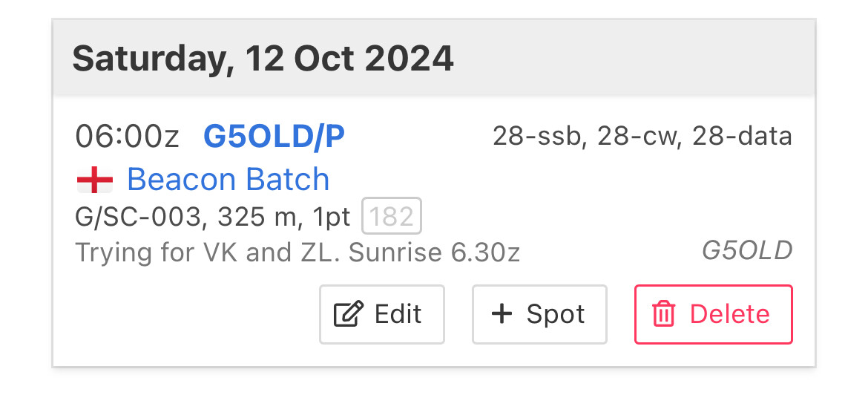Open the G5OLD/P callsign link
This screenshot has height=398, width=868.
(x=274, y=137)
